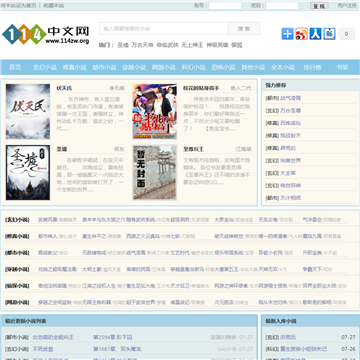Open 不死武皇 in recent updates

click(x=43, y=349)
